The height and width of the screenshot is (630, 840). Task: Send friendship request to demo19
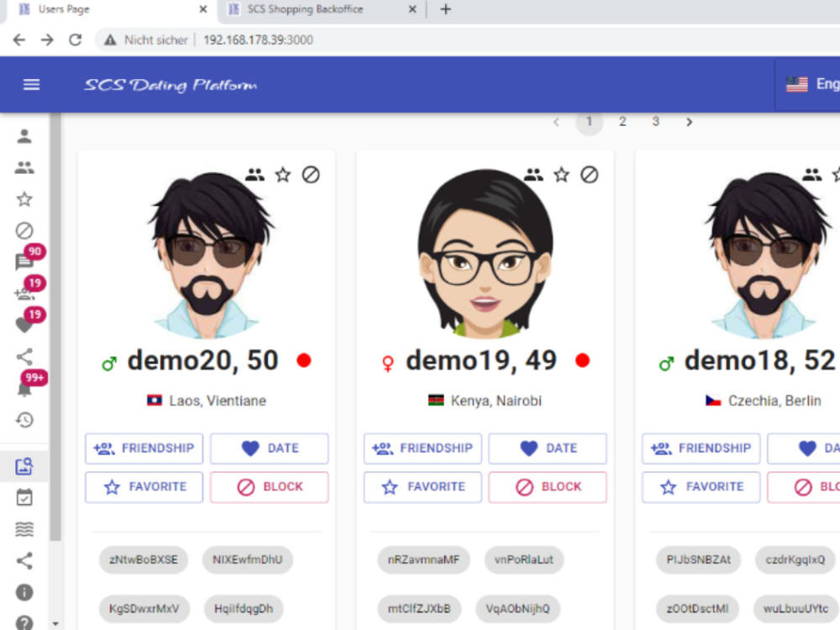423,449
